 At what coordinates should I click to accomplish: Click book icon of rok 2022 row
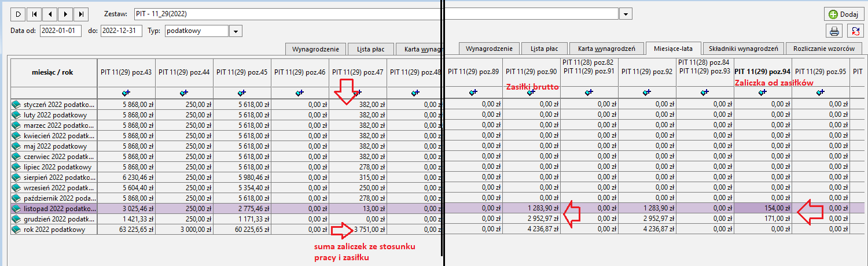coord(17,229)
